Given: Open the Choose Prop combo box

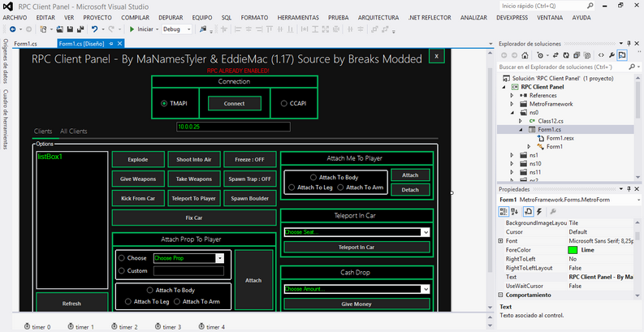Looking at the screenshot, I should pyautogui.click(x=220, y=258).
